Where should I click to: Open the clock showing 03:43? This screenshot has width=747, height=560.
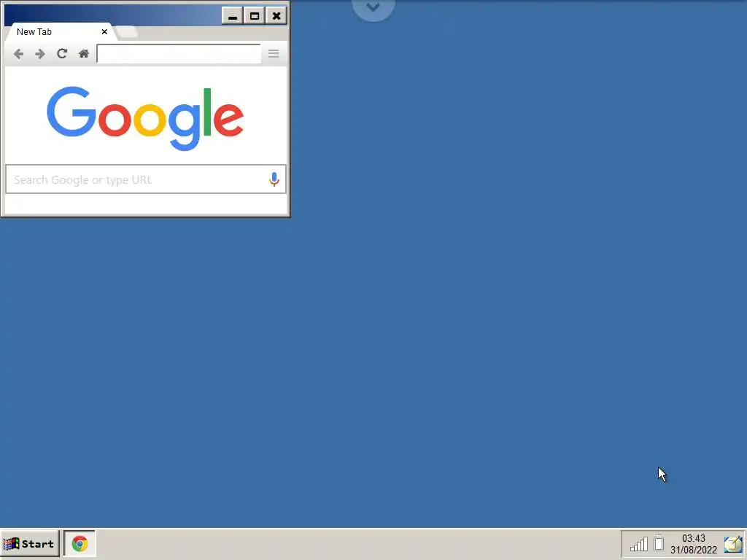coord(694,544)
